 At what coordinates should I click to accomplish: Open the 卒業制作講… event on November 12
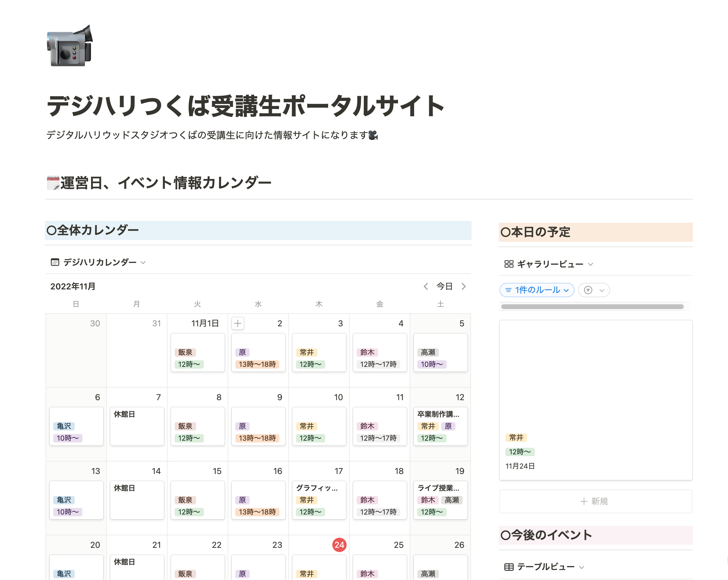(440, 426)
